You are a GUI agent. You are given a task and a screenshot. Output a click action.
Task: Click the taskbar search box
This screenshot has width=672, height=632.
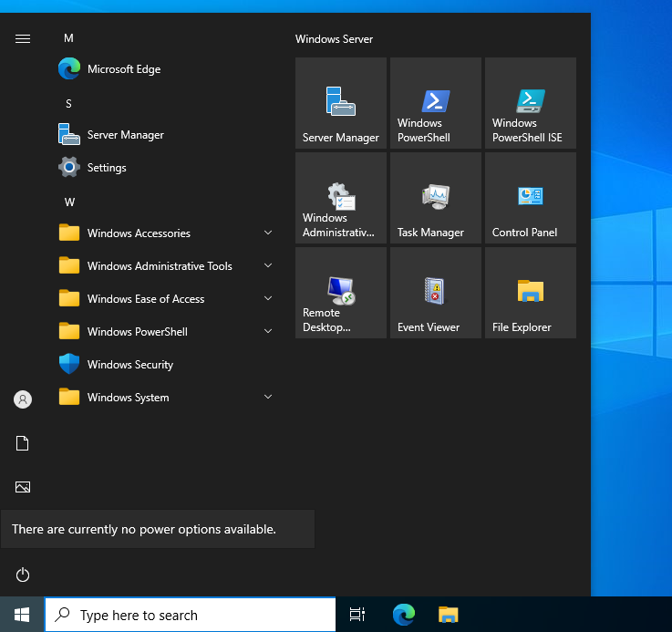[191, 615]
